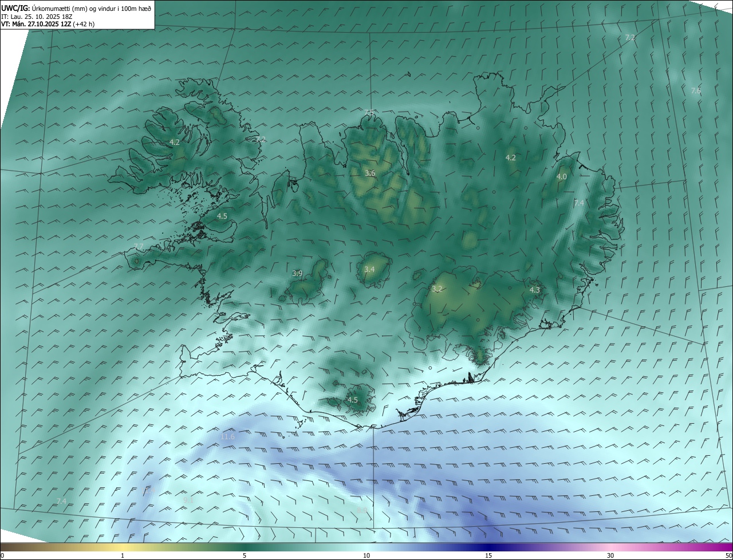Click the 'UWC/IG: Úrkomumætti (mm)' title line
The width and height of the screenshot is (733, 560).
coord(76,8)
